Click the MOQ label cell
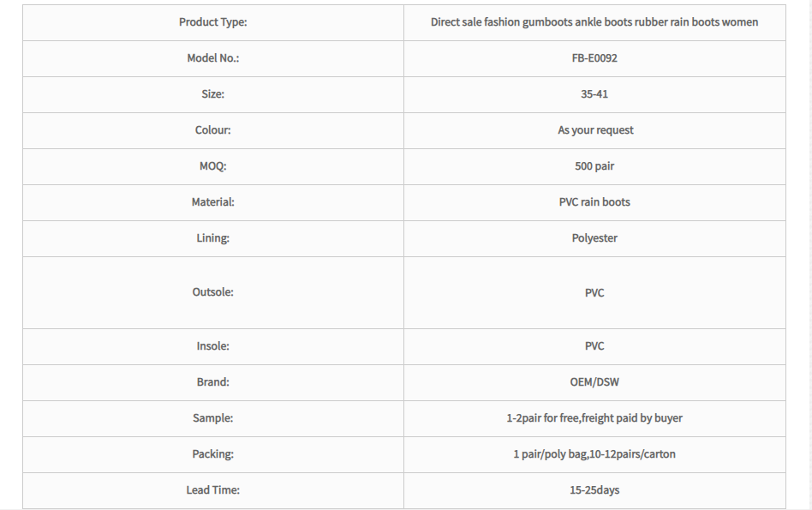This screenshot has width=812, height=510. coord(212,166)
